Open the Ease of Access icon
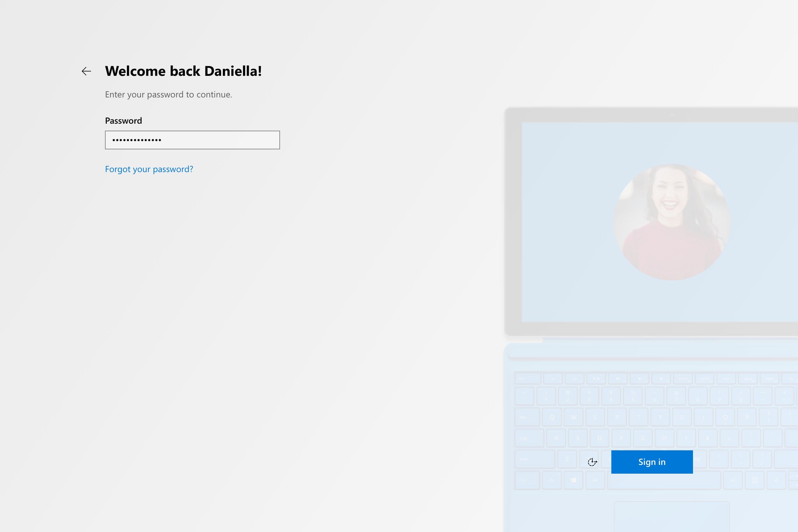Viewport: 798px width, 532px height. 592,462
